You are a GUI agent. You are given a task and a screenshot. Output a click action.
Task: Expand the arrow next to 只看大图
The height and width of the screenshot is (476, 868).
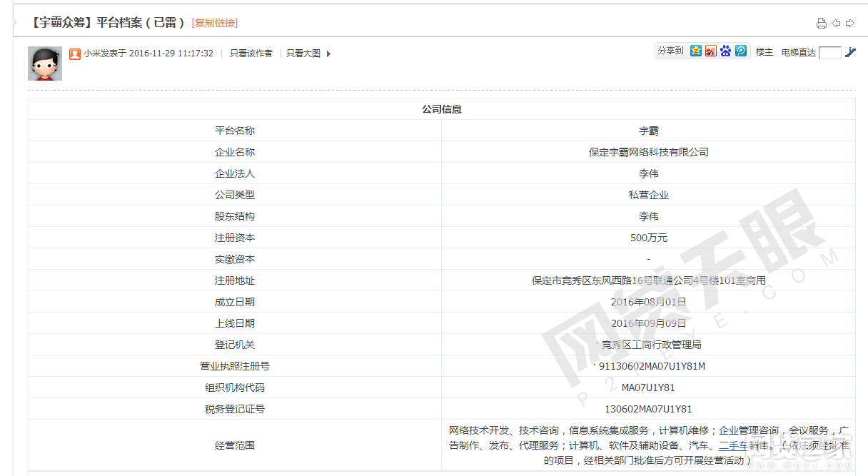(x=328, y=54)
